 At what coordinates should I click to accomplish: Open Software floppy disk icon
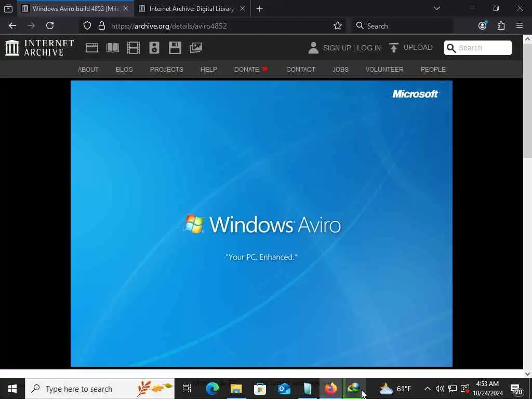pos(175,48)
